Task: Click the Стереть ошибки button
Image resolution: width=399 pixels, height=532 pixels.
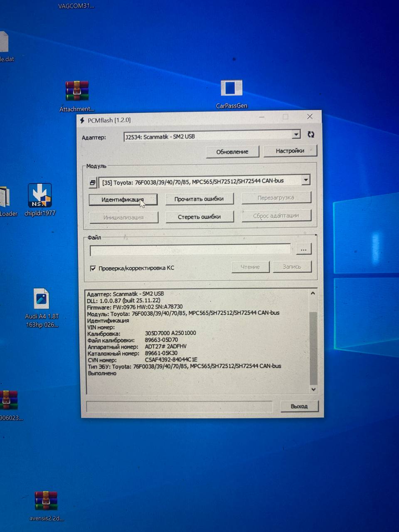Action: (x=199, y=217)
